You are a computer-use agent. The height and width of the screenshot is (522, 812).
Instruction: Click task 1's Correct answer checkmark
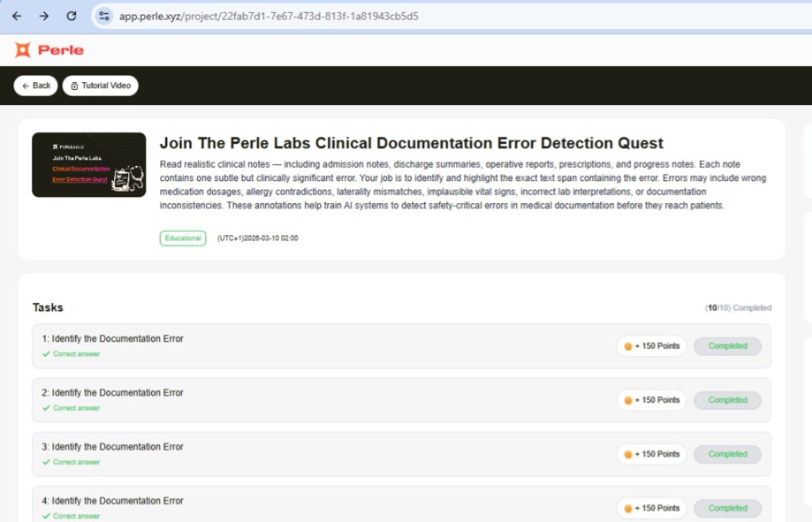[x=46, y=354]
